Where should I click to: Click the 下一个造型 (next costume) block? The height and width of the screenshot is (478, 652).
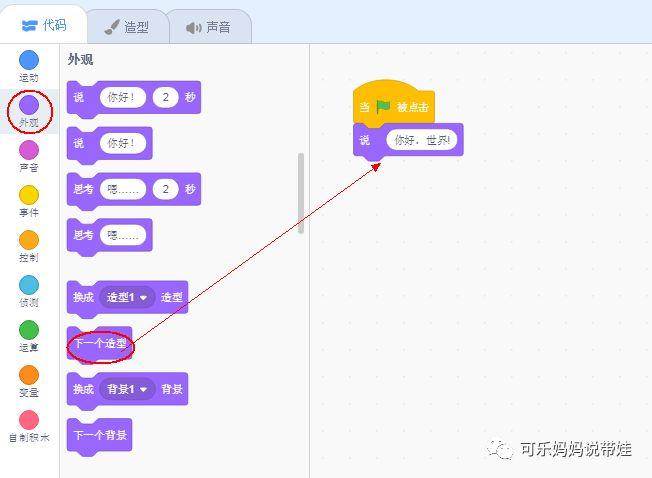click(100, 344)
